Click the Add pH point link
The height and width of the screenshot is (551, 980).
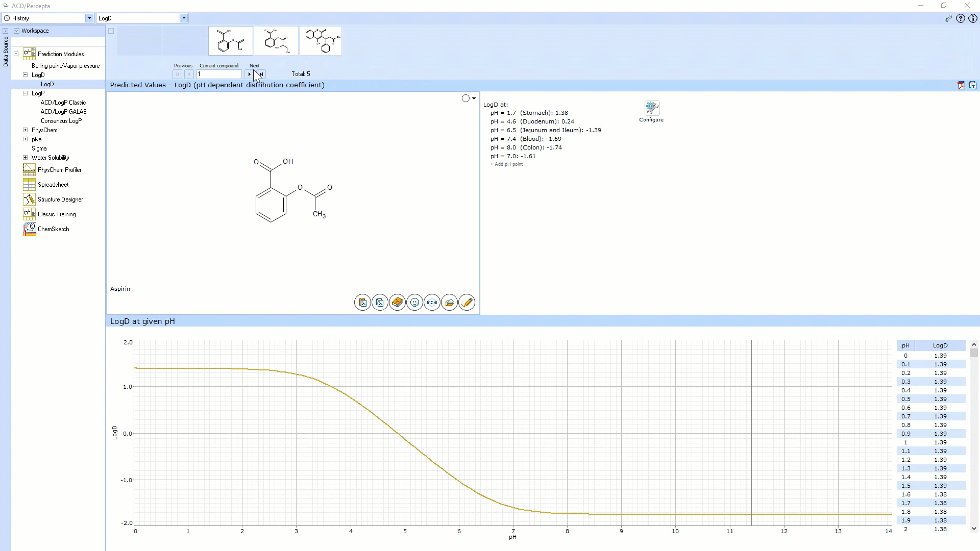(x=507, y=164)
